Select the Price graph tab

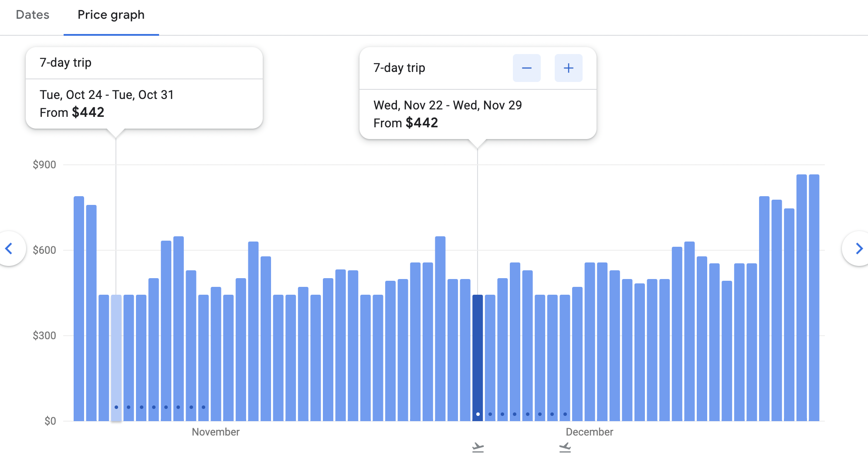coord(111,15)
